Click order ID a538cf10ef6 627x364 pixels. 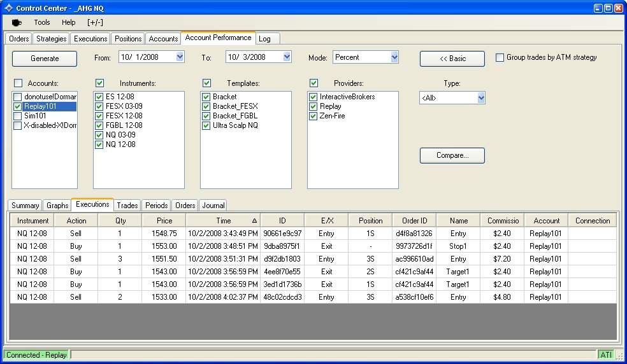414,297
